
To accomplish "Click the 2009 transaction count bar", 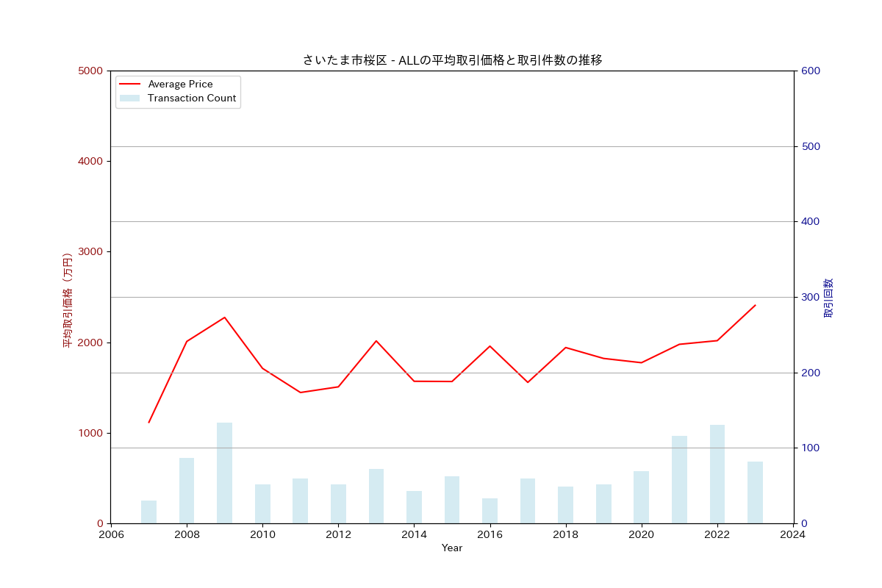I will (224, 473).
